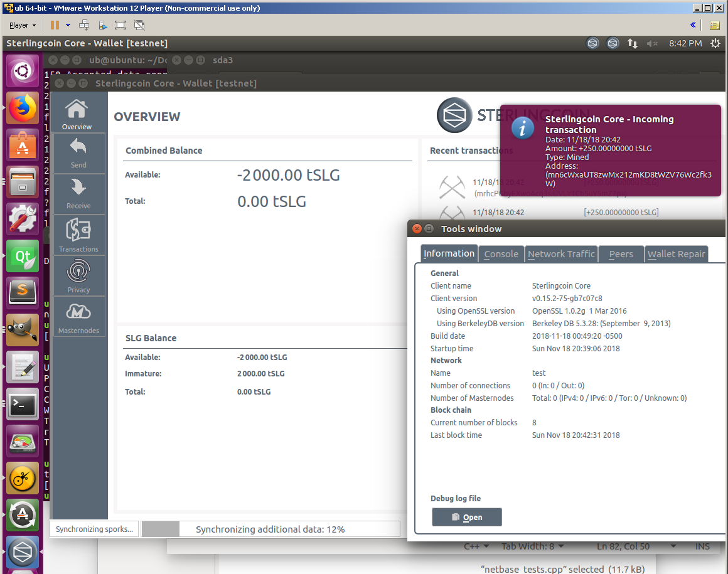Open the VMware Player menu
The height and width of the screenshot is (574, 728).
click(x=23, y=25)
